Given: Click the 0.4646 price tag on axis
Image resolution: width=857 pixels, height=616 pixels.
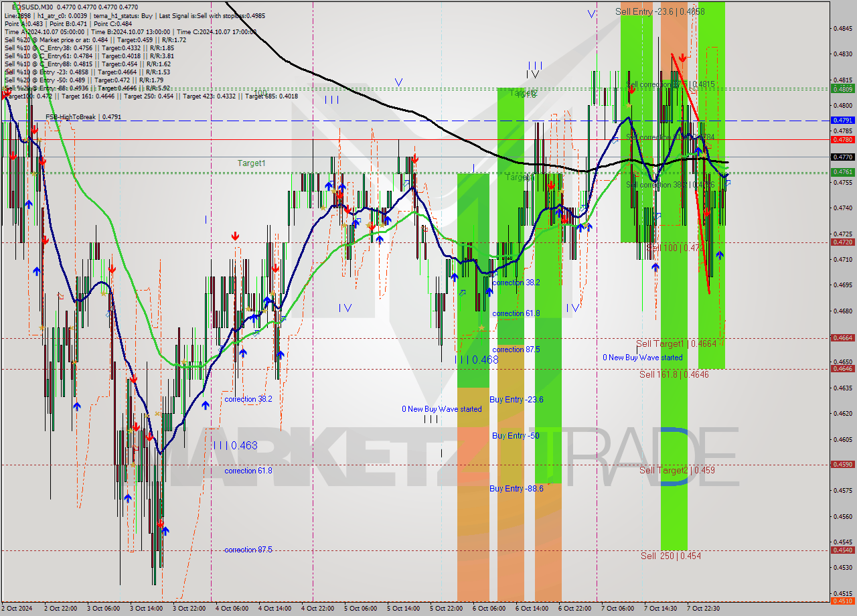Looking at the screenshot, I should [x=842, y=369].
